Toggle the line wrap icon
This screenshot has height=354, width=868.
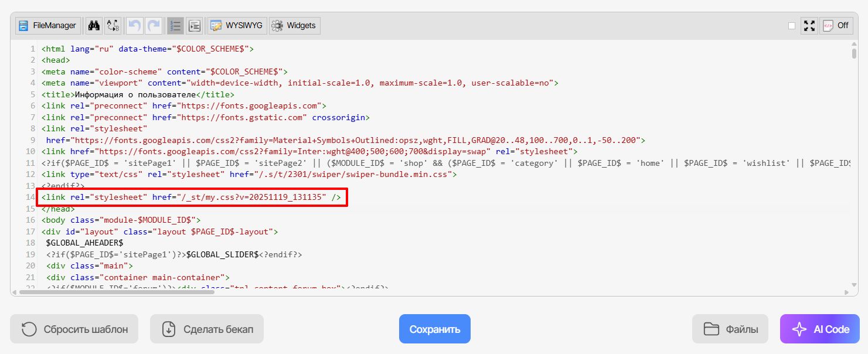(195, 26)
